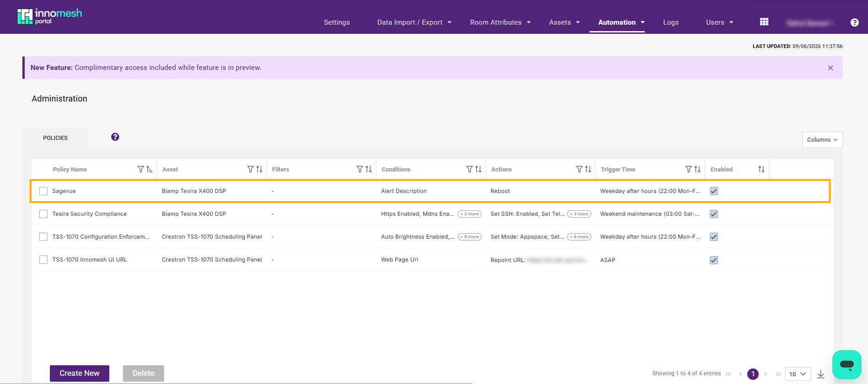The height and width of the screenshot is (384, 868).
Task: Expand the Room Attributes menu
Action: 500,22
